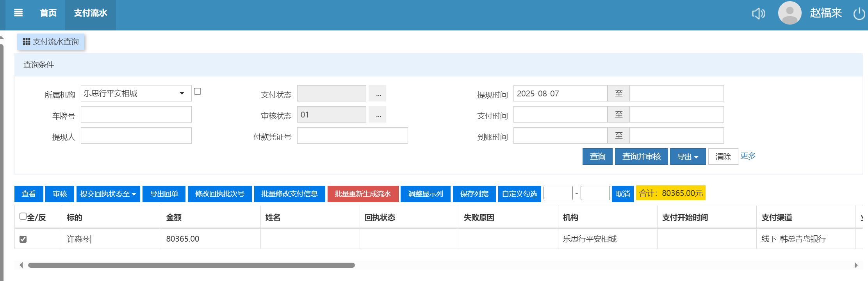Click the red 批量重新生成流水 button

tap(363, 194)
